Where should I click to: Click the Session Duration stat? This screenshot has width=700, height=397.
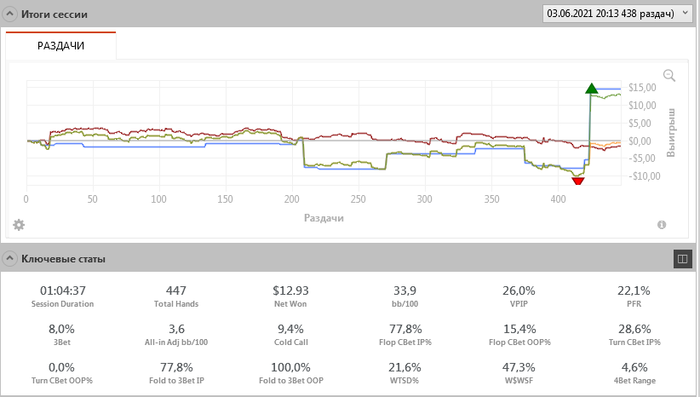pyautogui.click(x=62, y=297)
